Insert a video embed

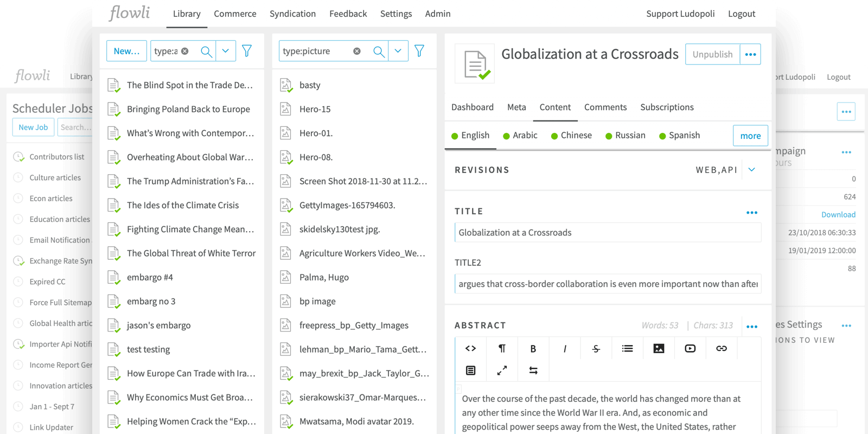[690, 348]
